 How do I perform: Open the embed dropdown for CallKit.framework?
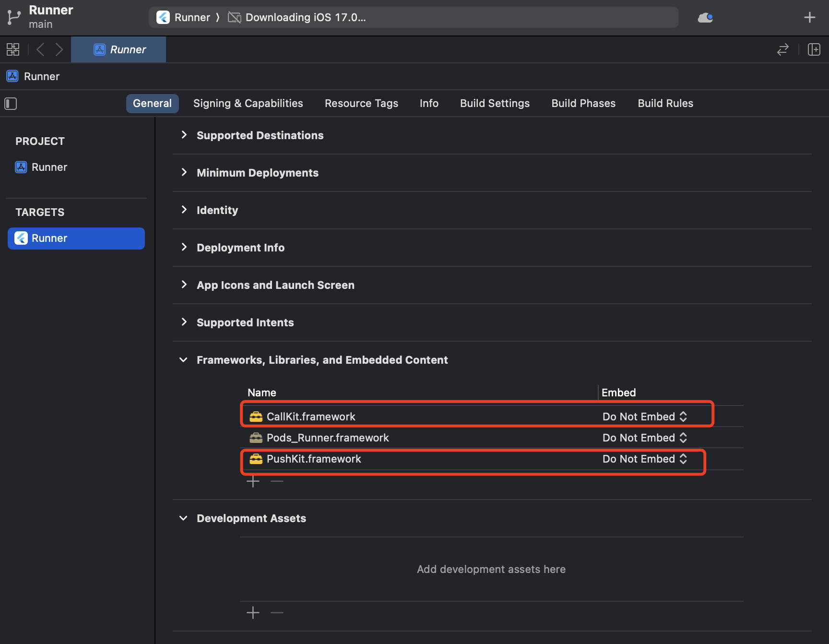pos(644,417)
